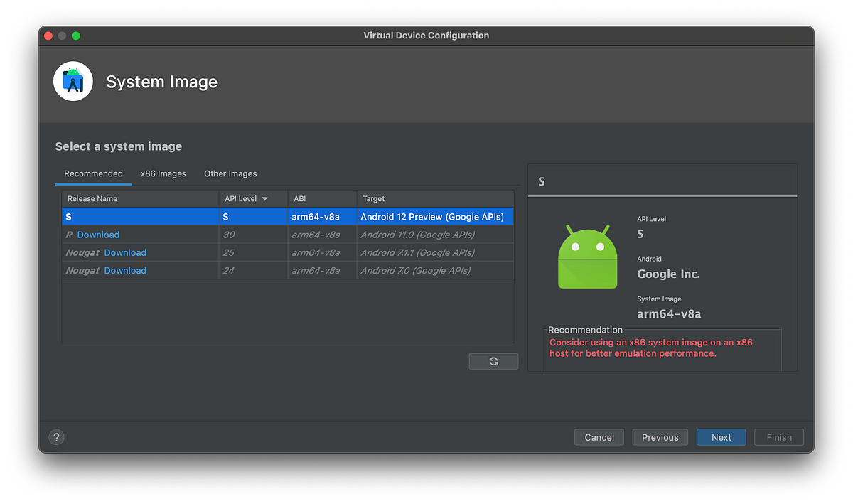Click the ABI column header
The height and width of the screenshot is (504, 853).
pyautogui.click(x=300, y=199)
